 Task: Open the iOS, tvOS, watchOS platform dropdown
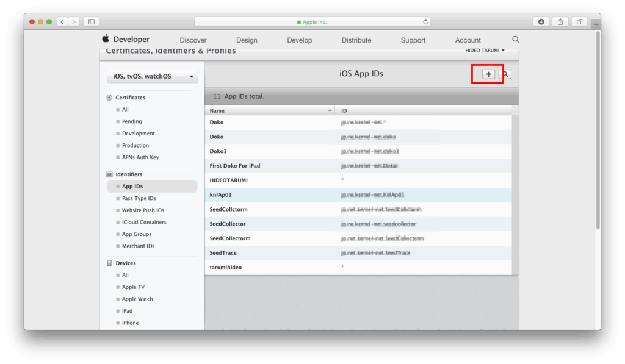(x=152, y=76)
